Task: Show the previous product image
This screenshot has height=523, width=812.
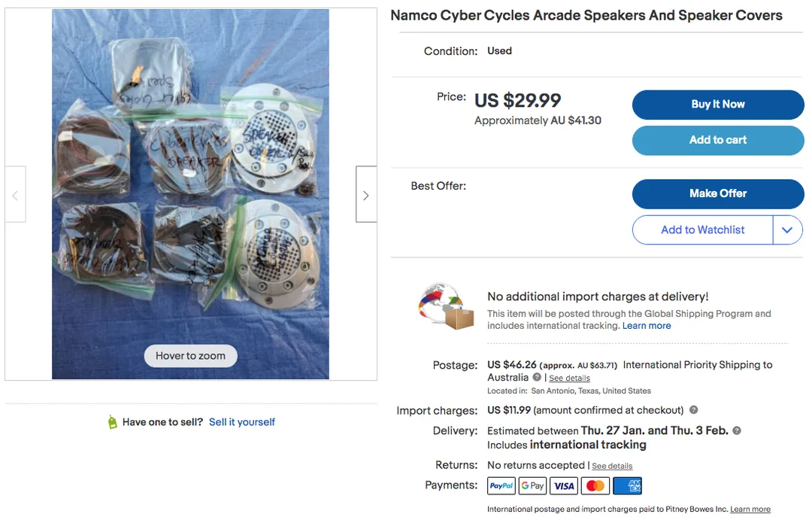Action: tap(15, 195)
